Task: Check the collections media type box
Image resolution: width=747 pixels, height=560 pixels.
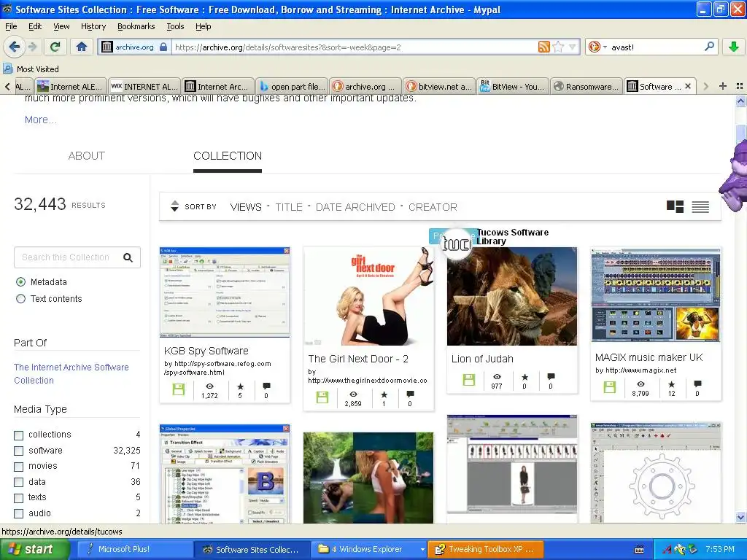Action: click(x=18, y=435)
